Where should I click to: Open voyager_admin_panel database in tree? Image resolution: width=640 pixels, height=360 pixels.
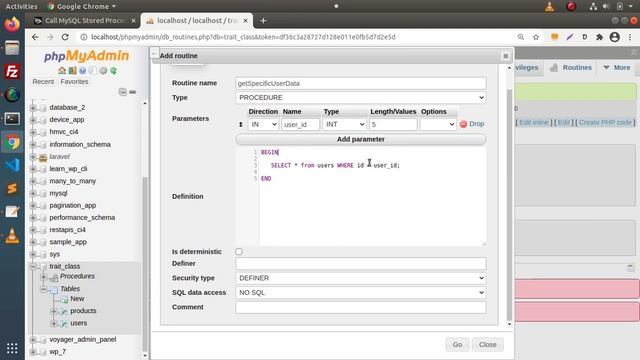click(83, 340)
